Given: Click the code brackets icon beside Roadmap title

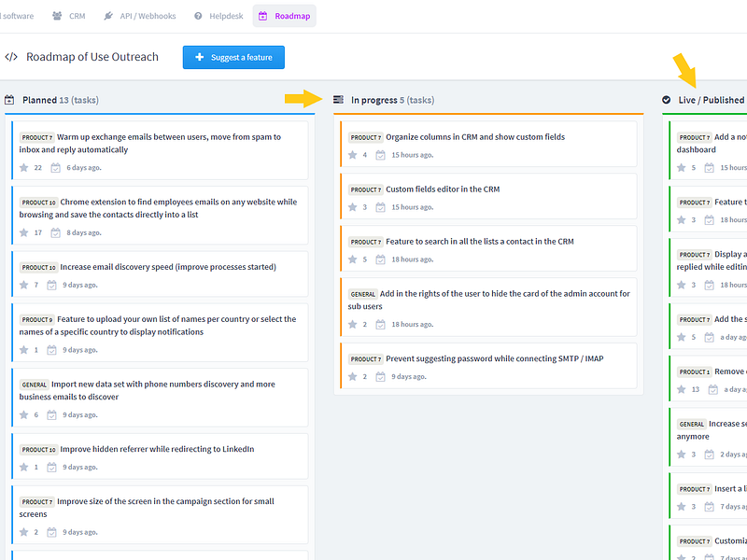Looking at the screenshot, I should click(x=11, y=57).
